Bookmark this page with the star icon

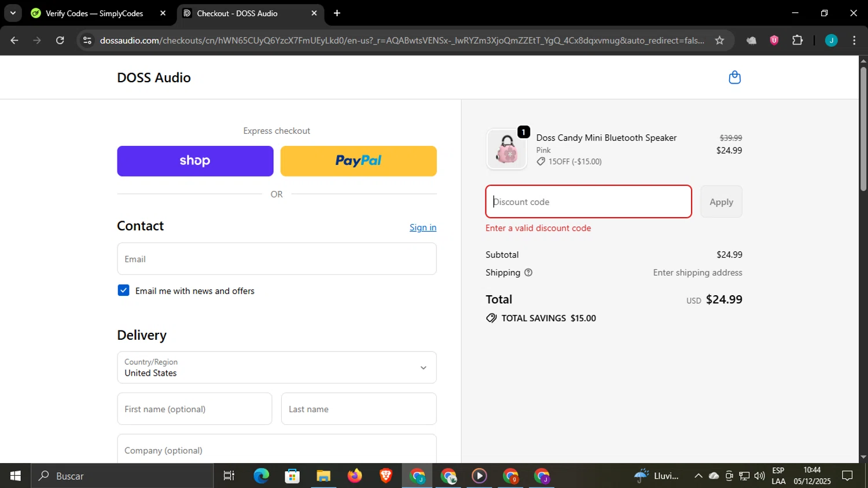(719, 41)
